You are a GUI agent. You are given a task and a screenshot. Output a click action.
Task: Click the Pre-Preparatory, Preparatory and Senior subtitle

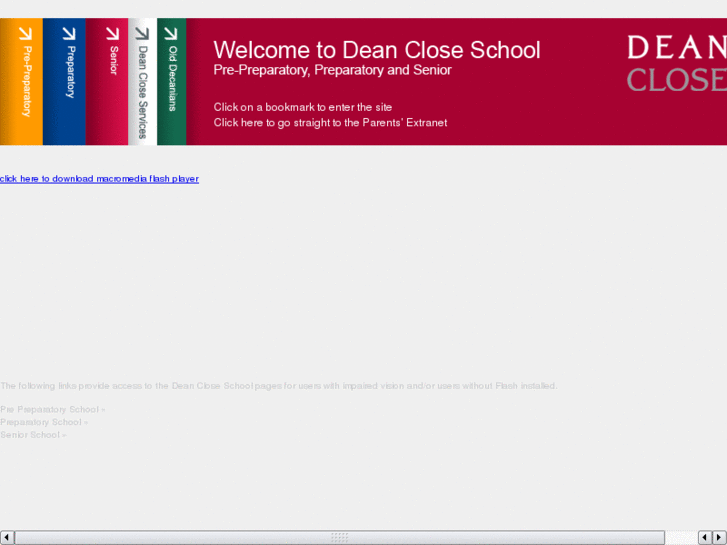[x=332, y=70]
